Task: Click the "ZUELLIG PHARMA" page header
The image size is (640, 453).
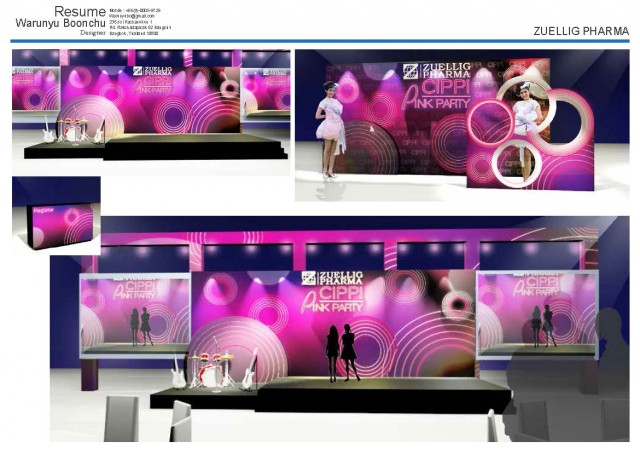Action: (x=581, y=31)
